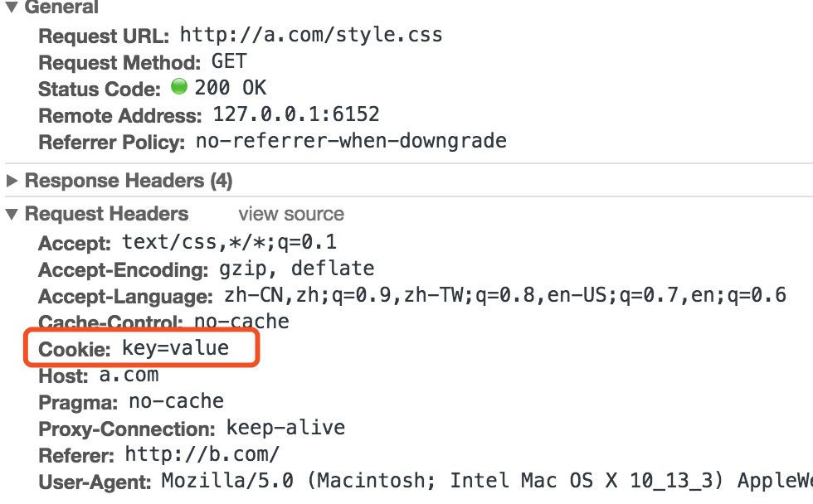Click the 200 OK status text

231,88
